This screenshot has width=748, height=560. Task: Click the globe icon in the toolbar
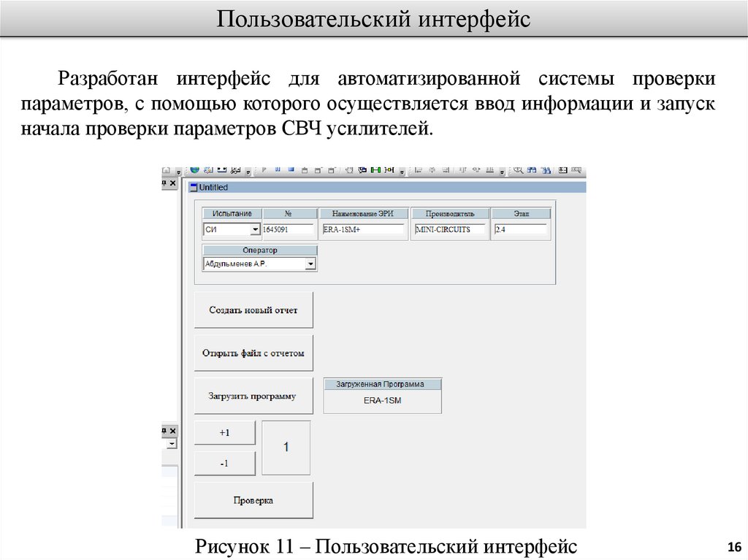point(194,170)
